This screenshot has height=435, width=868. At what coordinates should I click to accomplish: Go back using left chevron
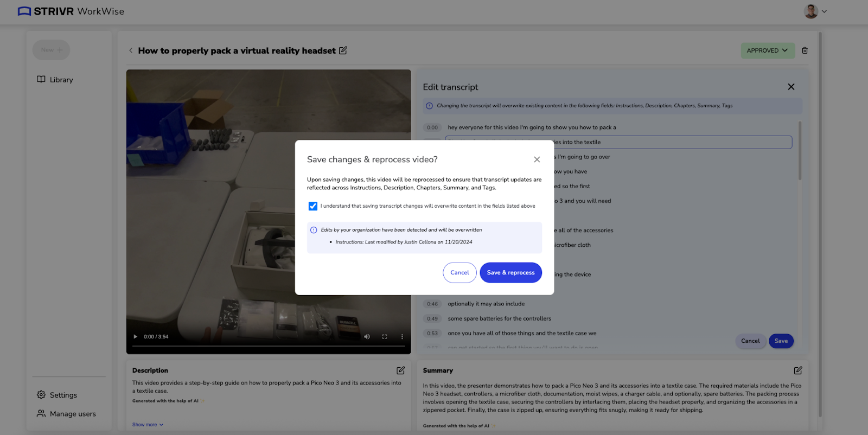click(x=131, y=50)
